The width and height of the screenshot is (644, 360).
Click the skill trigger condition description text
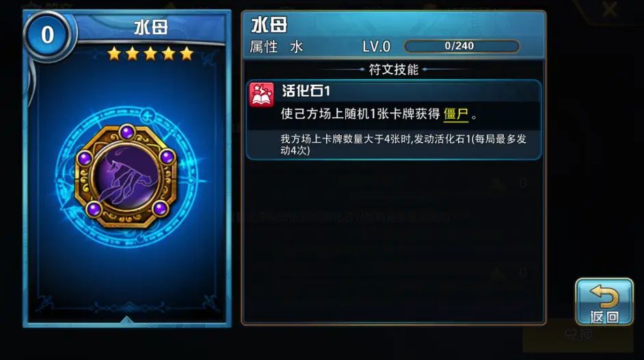pyautogui.click(x=403, y=145)
